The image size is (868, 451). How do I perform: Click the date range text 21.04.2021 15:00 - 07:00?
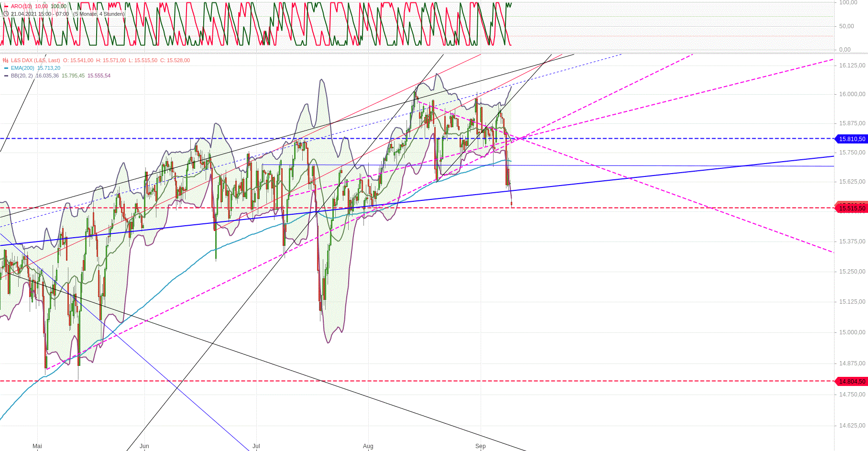coord(40,14)
